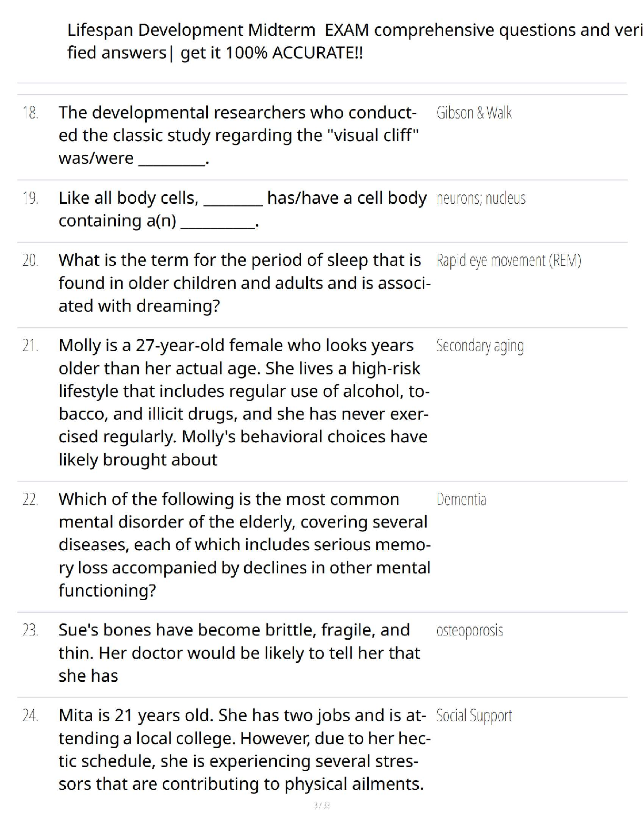The width and height of the screenshot is (644, 834).
Task: Select the "Dementia" answer
Action: tap(461, 500)
